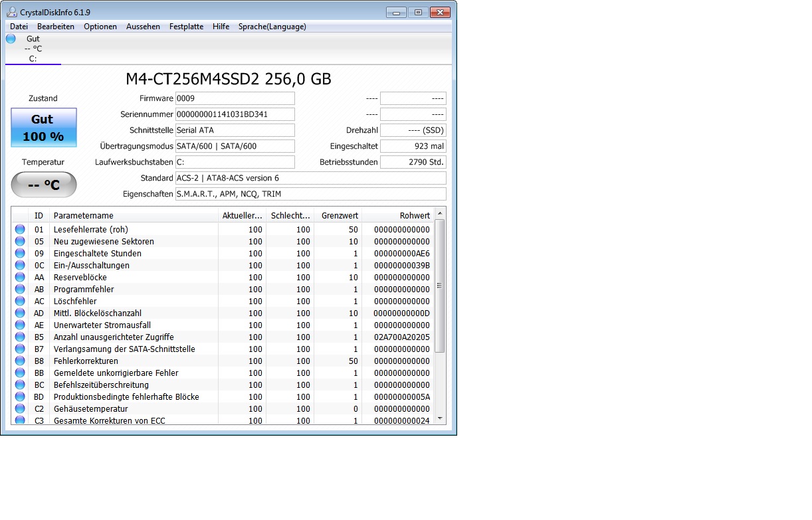812x520 pixels.
Task: Click the Gut 100 % health status button
Action: tap(44, 128)
